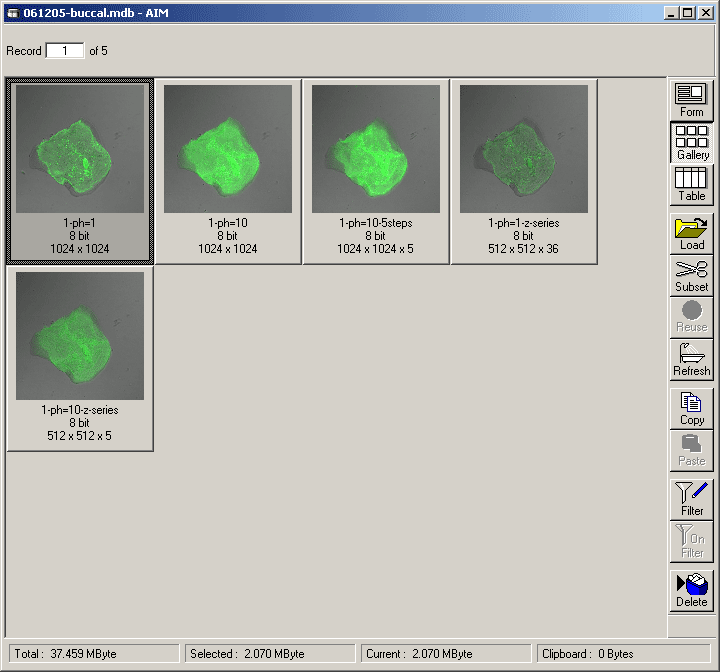Close the 061205-buccal.mdb window

pos(706,13)
